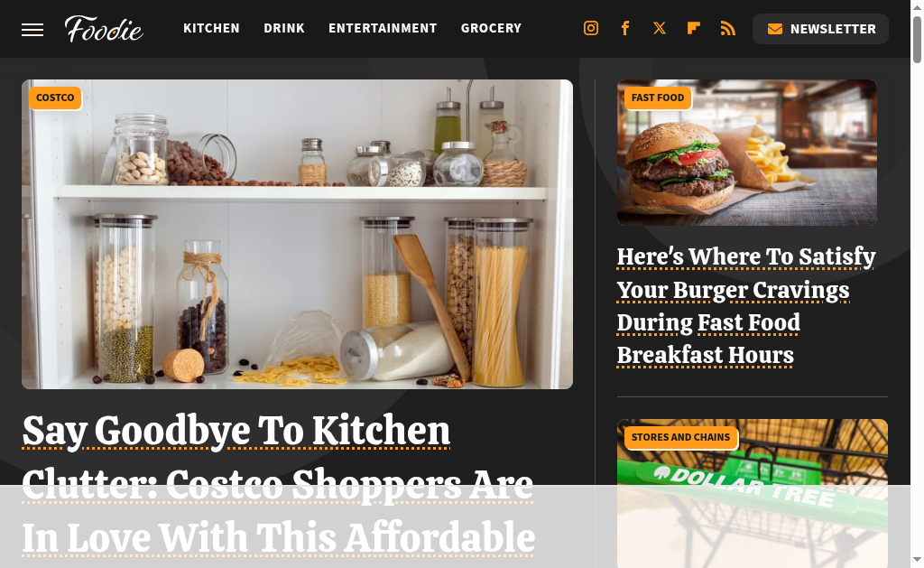Open the RSS feed icon

click(728, 28)
